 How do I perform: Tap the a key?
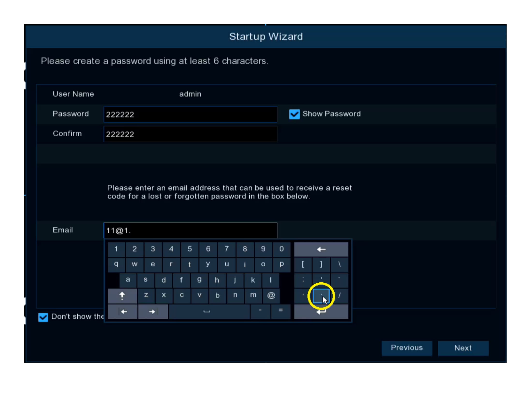click(x=128, y=280)
